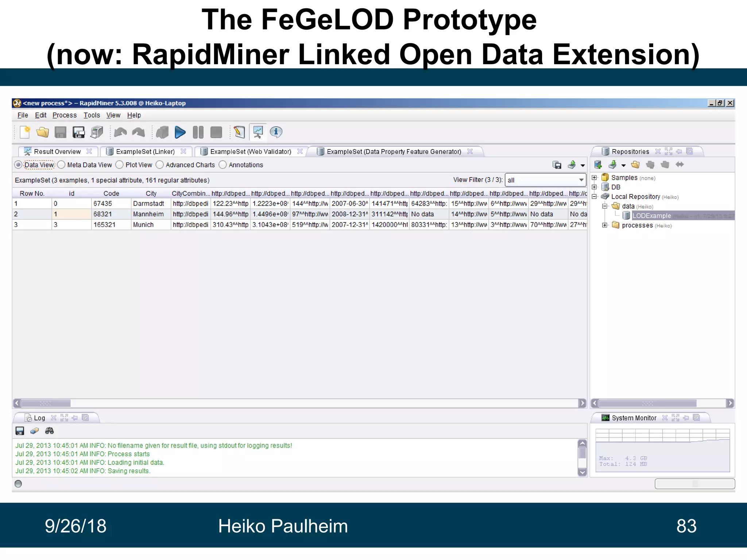Screen dimensions: 747x560
Task: Click the Redo arrow icon
Action: tap(139, 132)
